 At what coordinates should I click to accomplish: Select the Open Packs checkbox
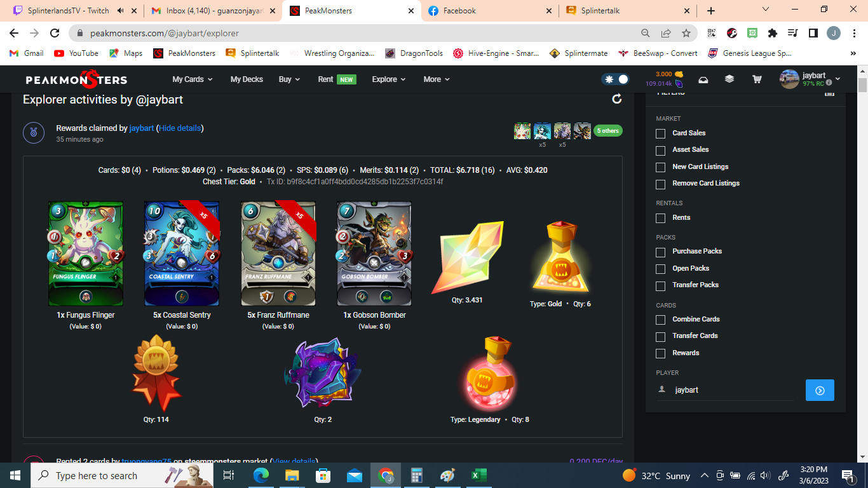pos(661,269)
